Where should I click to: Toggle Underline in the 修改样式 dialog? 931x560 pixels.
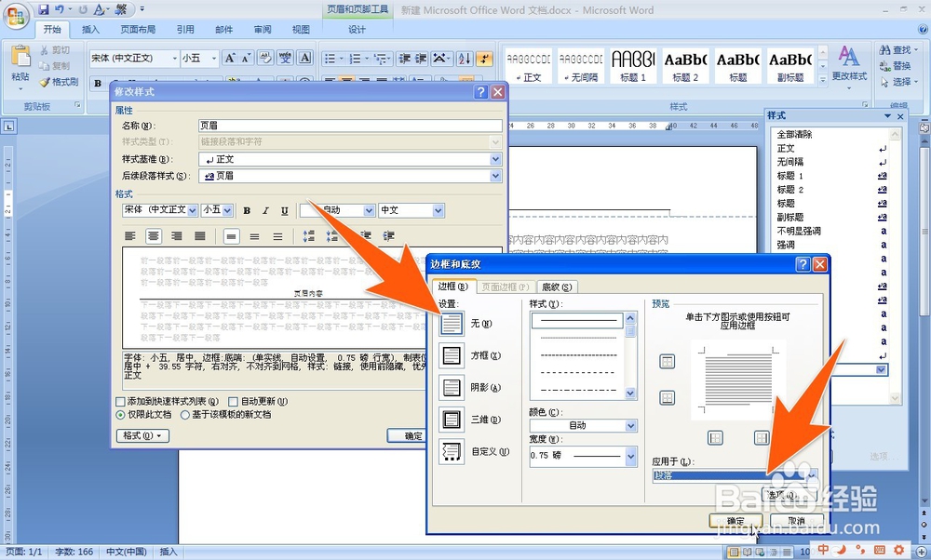tap(284, 209)
